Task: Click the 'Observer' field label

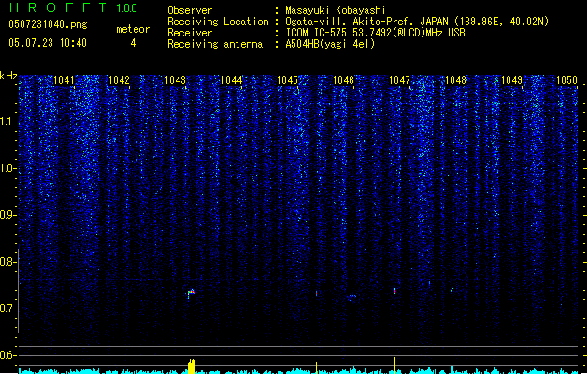Action: tap(190, 10)
